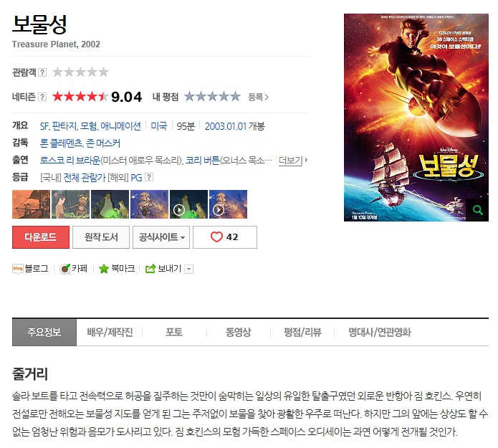Share to 블로그 via the blog icon
The image size is (498, 448).
coord(17,269)
